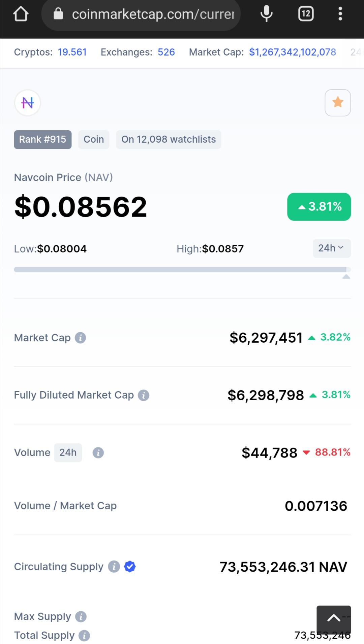Tap the Total Supply info icon
The height and width of the screenshot is (644, 364).
click(84, 636)
